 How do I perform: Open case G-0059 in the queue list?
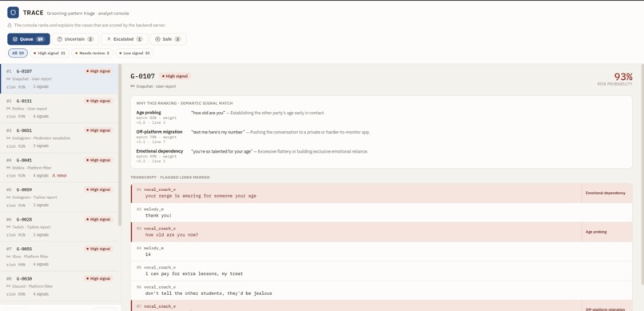point(59,197)
